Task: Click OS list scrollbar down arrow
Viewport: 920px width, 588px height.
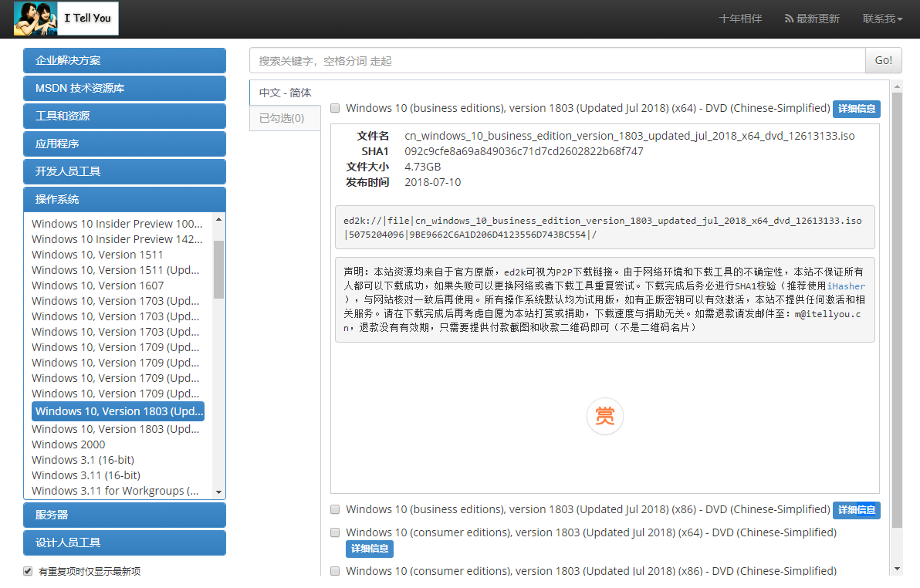Action: [x=219, y=492]
